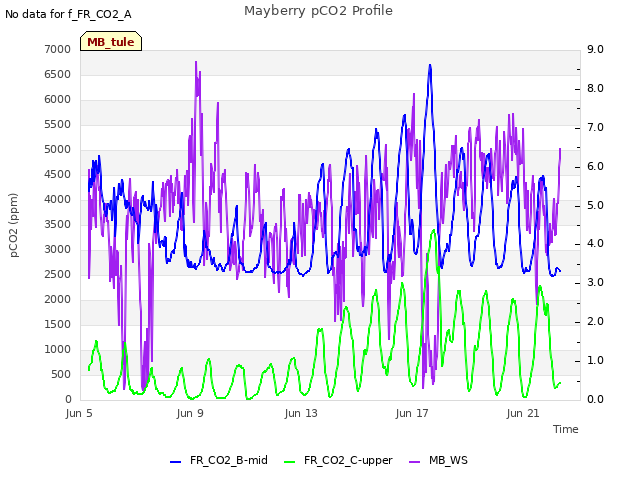This screenshot has width=640, height=480.
Task: Click the 1.0 right axis value
Action: point(595,360)
